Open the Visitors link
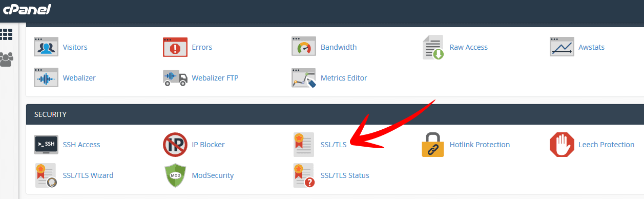Screen dimensions: 644x199 [75, 47]
